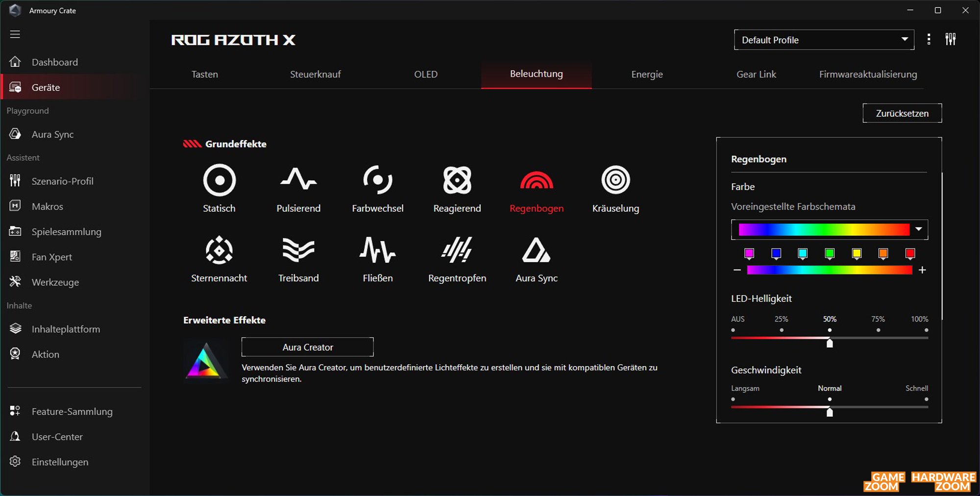
Task: Pick the Reagierend effect icon
Action: pos(457,180)
